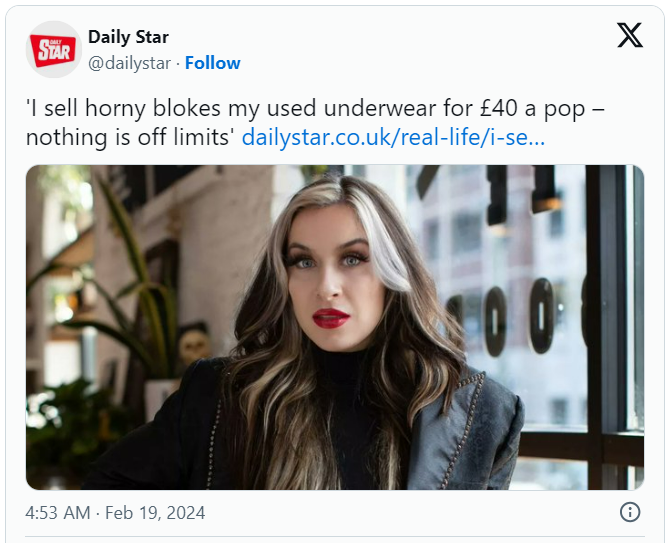Open the dailystar.co.uk article link
667x543 pixels.
coord(393,137)
